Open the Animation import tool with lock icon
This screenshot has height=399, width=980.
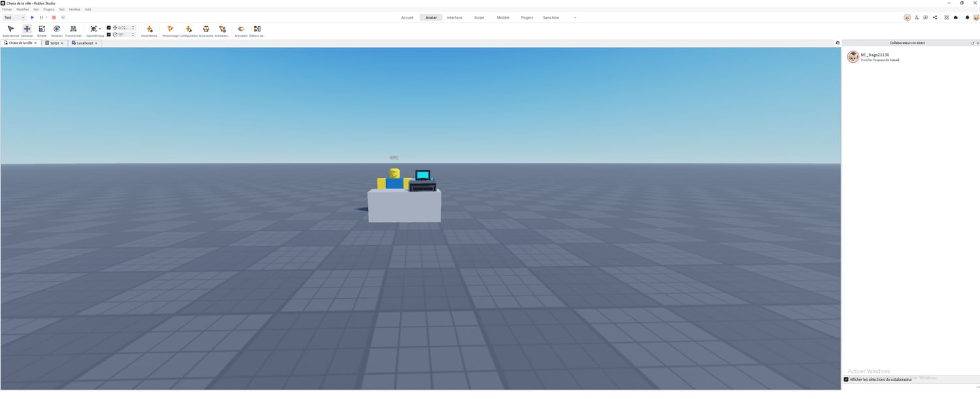point(222,31)
